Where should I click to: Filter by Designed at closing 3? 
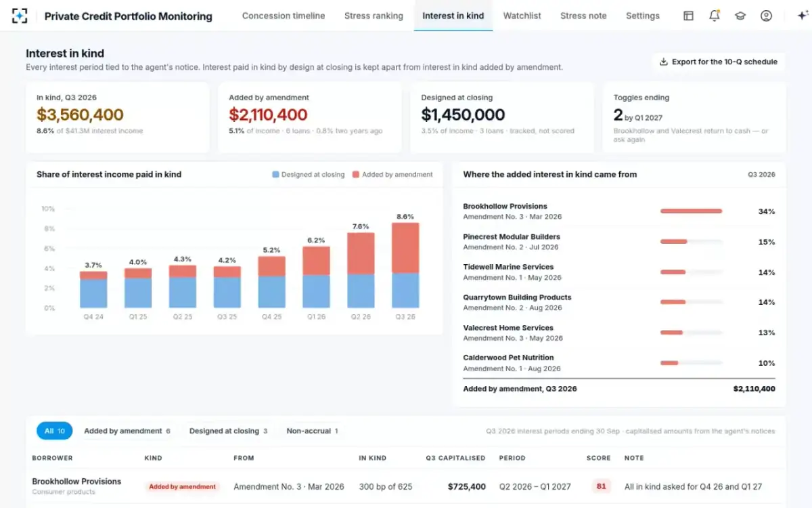[x=228, y=431]
